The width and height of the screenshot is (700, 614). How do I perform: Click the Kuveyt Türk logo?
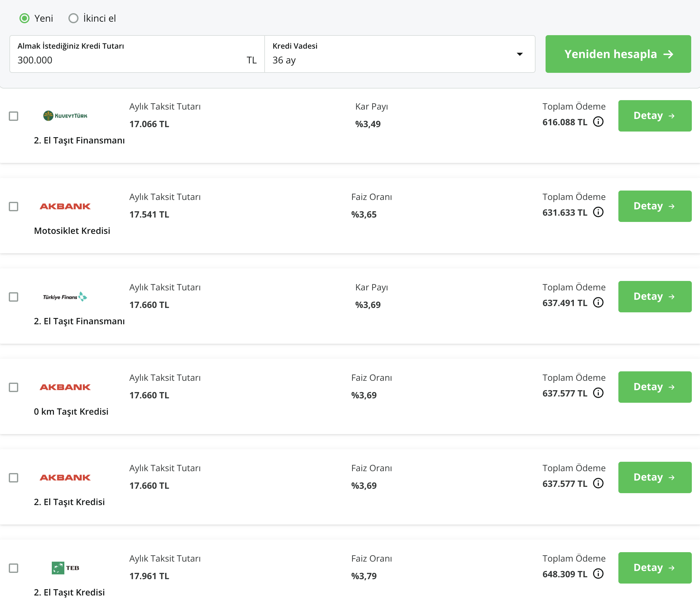[65, 116]
